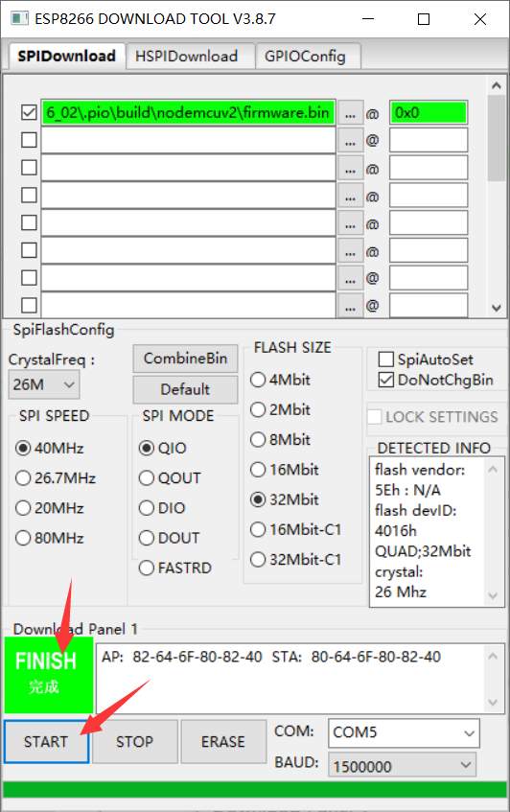Open the BAUD 1500000 dropdown
The image size is (510, 812).
click(x=403, y=765)
